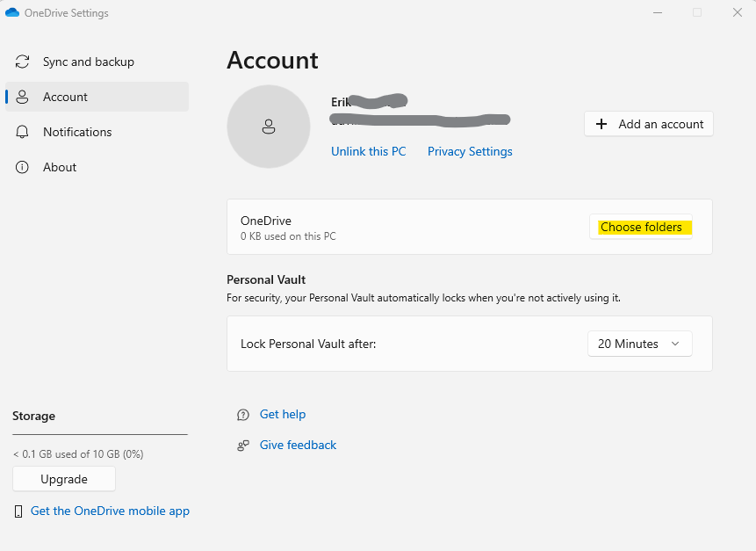Image resolution: width=756 pixels, height=551 pixels.
Task: Open Privacy Settings link
Action: tap(470, 151)
